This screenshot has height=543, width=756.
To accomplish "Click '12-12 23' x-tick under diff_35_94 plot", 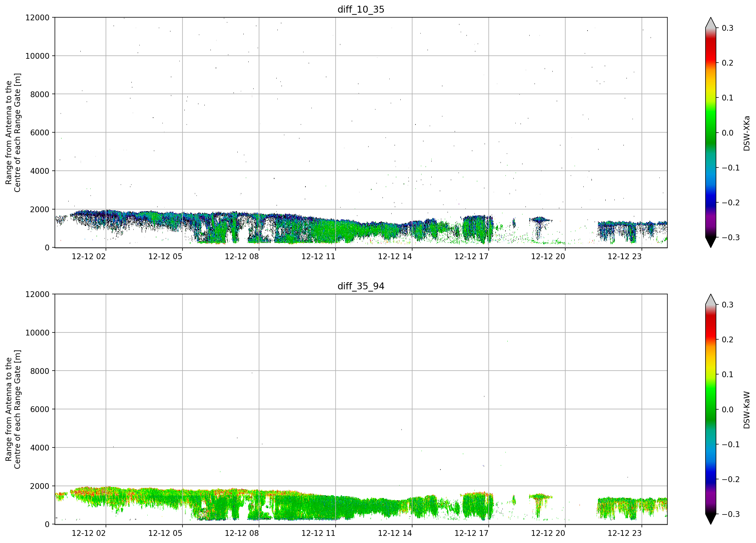I will [625, 533].
